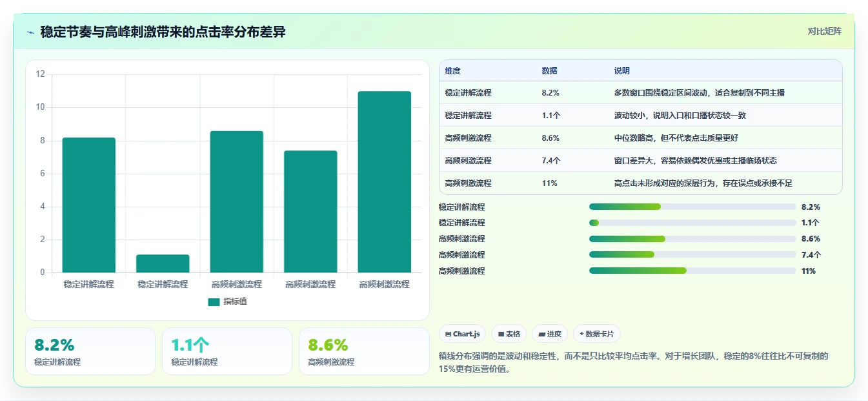Click the chart bar with value 8.6

point(237,201)
